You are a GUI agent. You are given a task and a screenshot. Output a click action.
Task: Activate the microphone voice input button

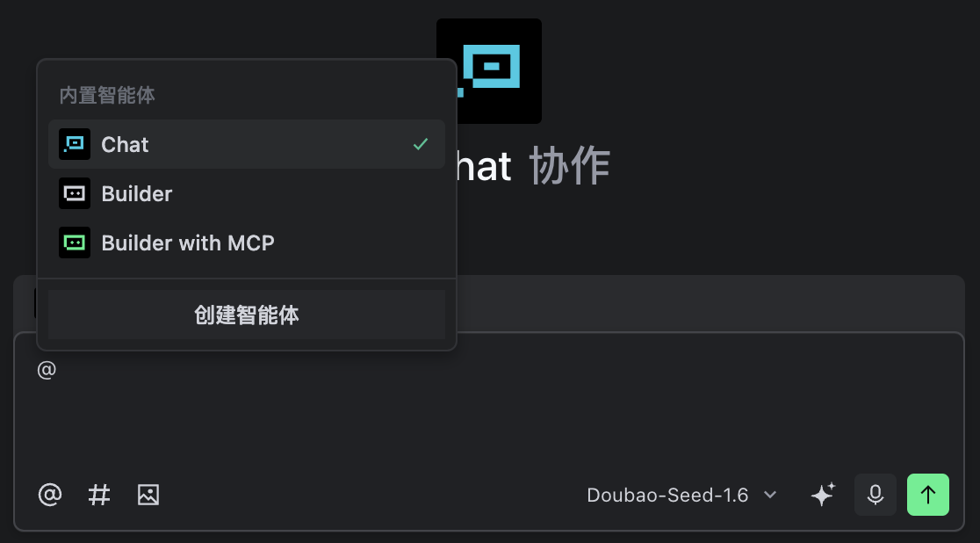click(876, 495)
